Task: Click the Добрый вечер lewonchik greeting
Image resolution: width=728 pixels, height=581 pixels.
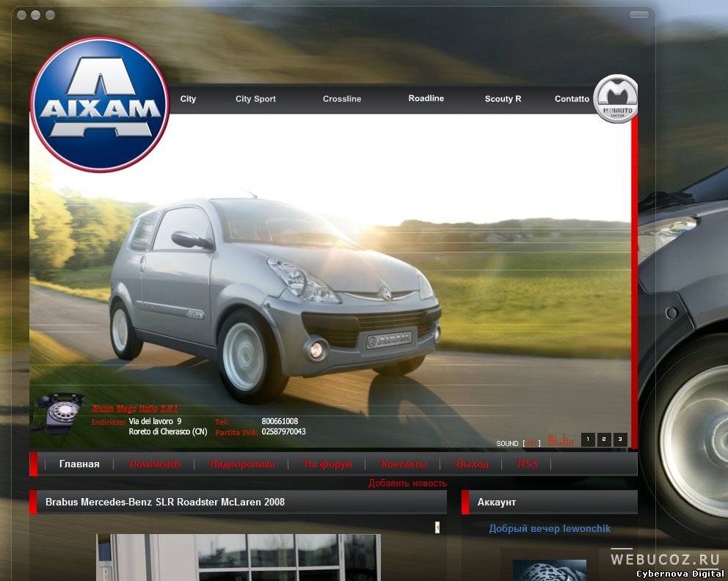Action: 550,529
